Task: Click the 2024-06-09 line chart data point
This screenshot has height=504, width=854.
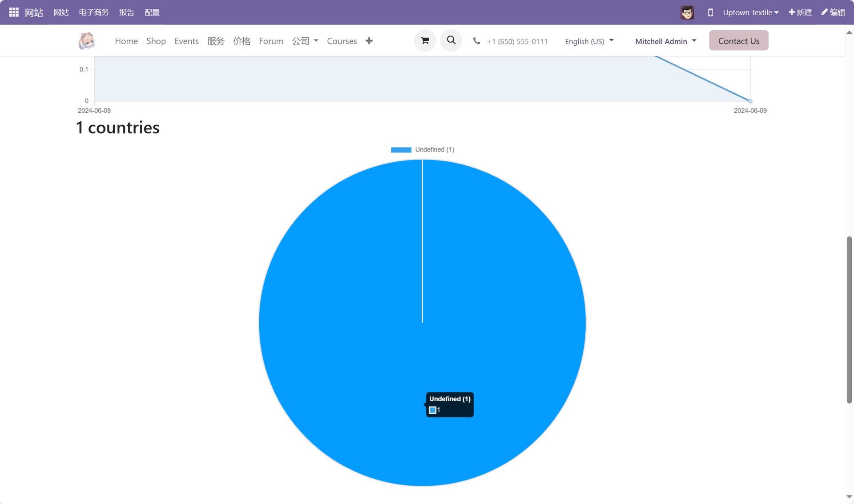Action: 750,101
